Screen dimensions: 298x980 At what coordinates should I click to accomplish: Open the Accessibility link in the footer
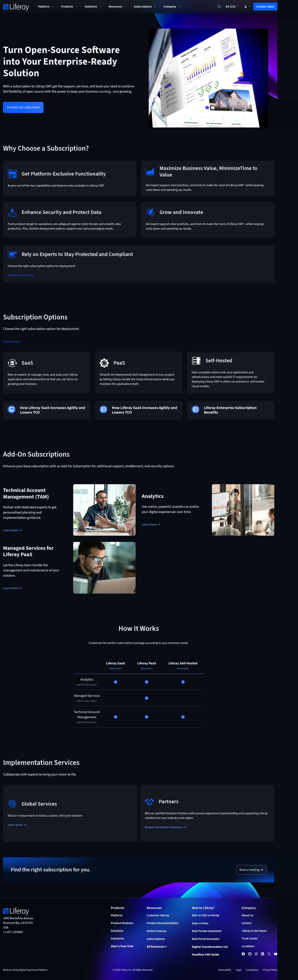225,970
